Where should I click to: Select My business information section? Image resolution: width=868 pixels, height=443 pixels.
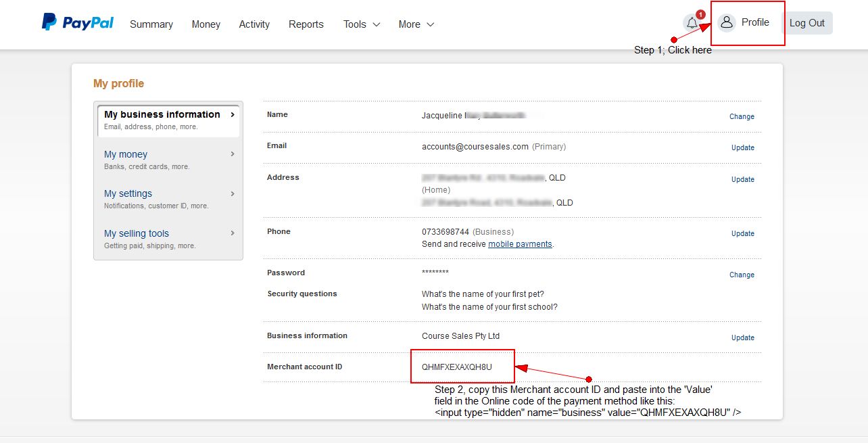168,120
